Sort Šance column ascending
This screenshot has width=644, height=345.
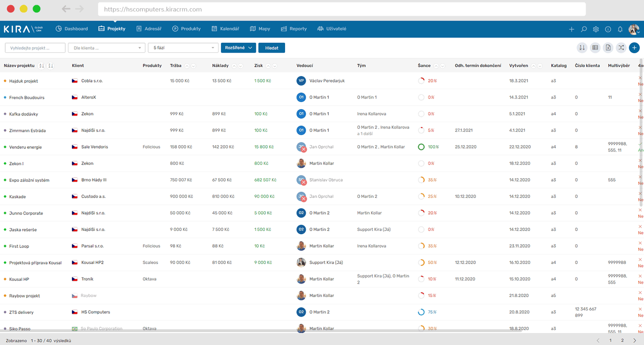point(436,66)
